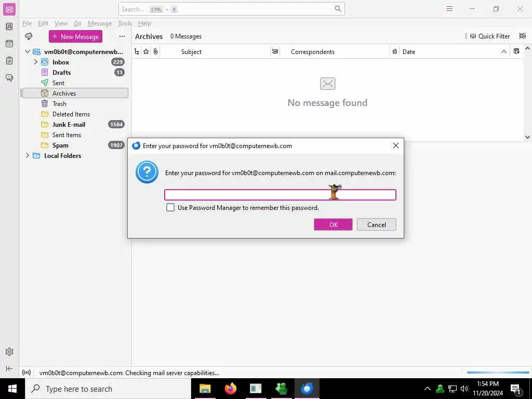Open the Mail space icon in sidebar
Viewport: 532px width, 399px height.
coord(9,9)
